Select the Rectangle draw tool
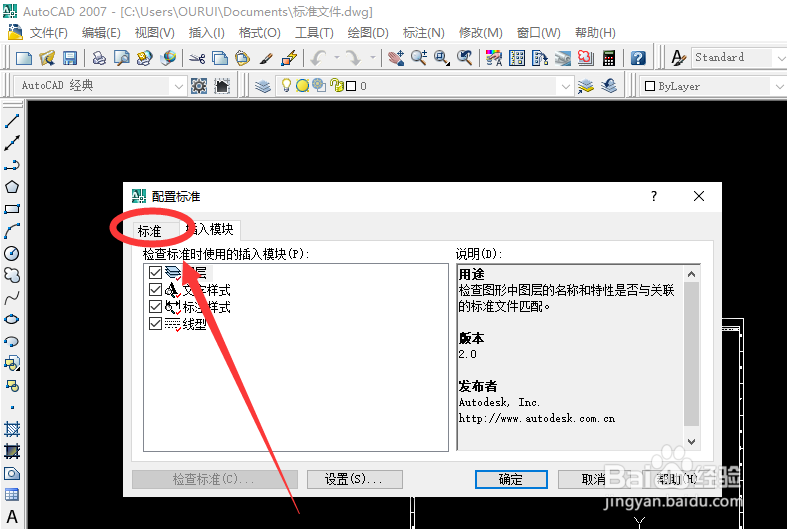787x529 pixels. click(x=12, y=209)
